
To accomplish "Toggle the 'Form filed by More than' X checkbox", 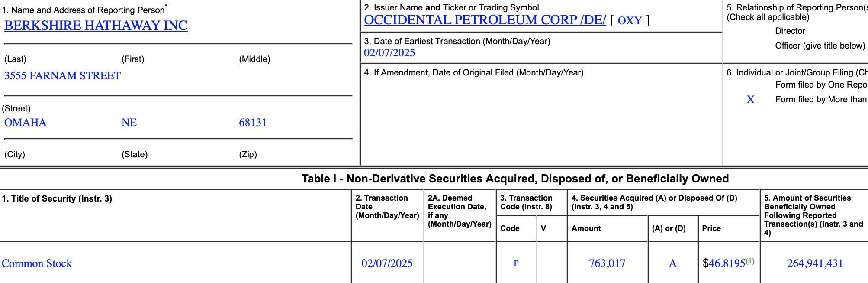I will [x=751, y=100].
